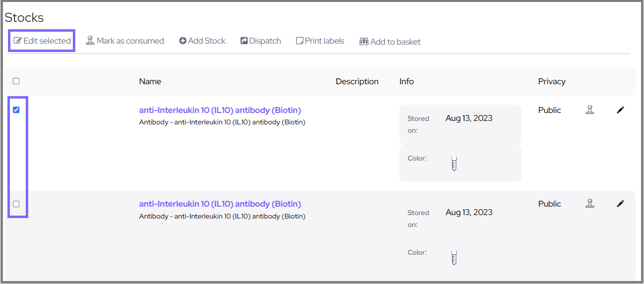Click the Name column header
Screen dimensions: 644x284
tap(150, 81)
